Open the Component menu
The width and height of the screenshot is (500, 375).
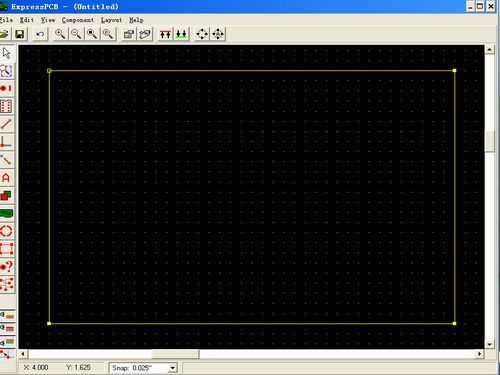(x=78, y=20)
